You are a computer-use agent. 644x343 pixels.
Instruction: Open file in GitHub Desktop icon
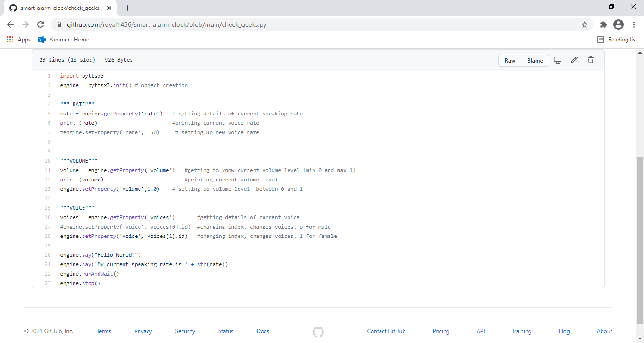(558, 60)
